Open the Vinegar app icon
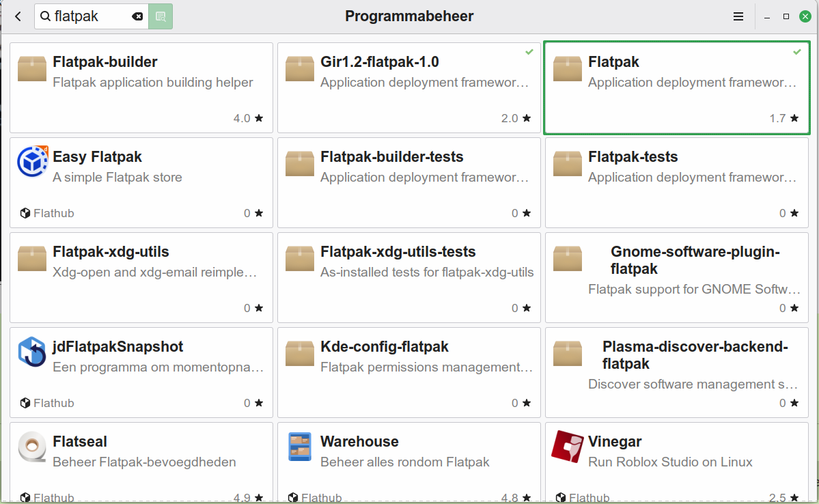This screenshot has height=504, width=819. point(567,447)
